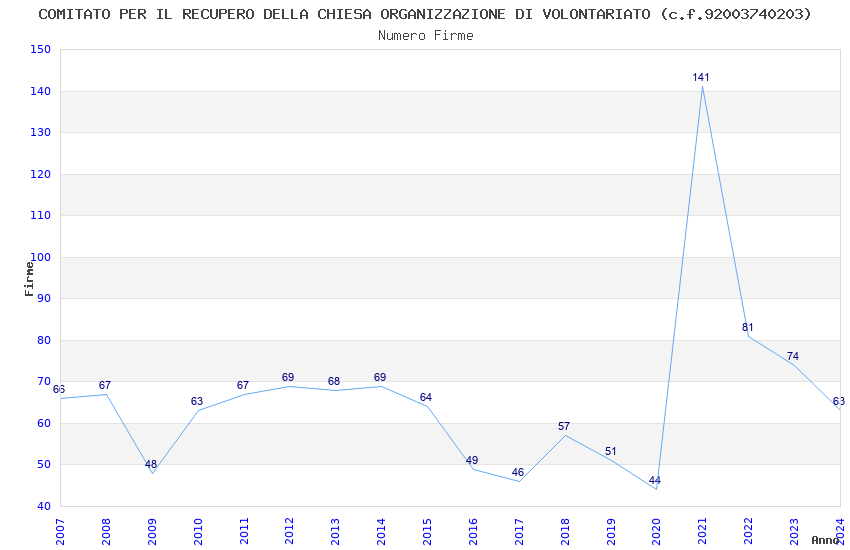Select the 44 data label
The width and height of the screenshot is (850, 550).
(655, 480)
